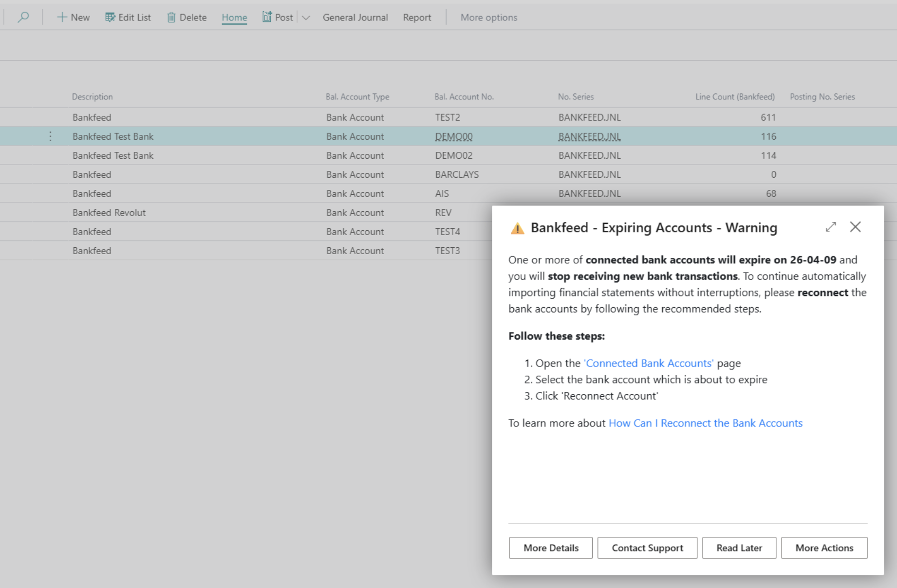This screenshot has width=897, height=588.
Task: Show More options
Action: pos(488,18)
